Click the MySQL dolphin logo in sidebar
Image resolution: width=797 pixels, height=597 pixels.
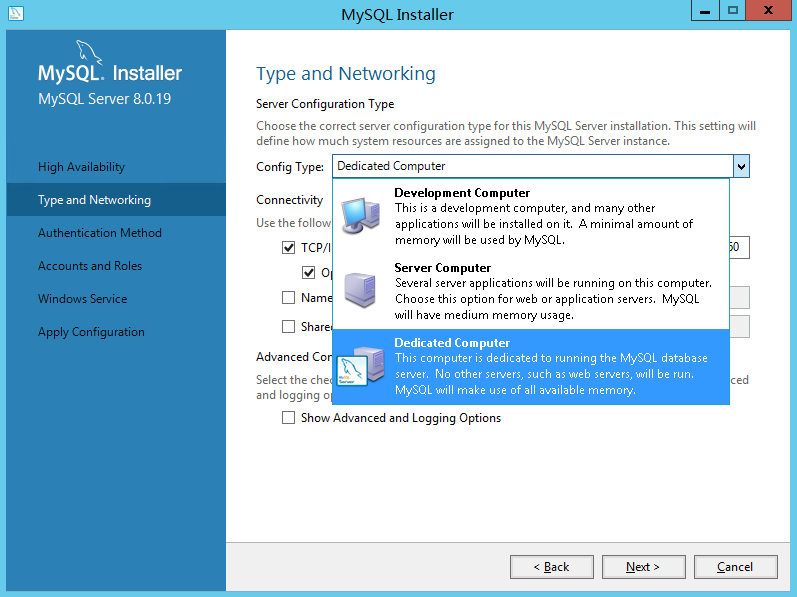90,53
